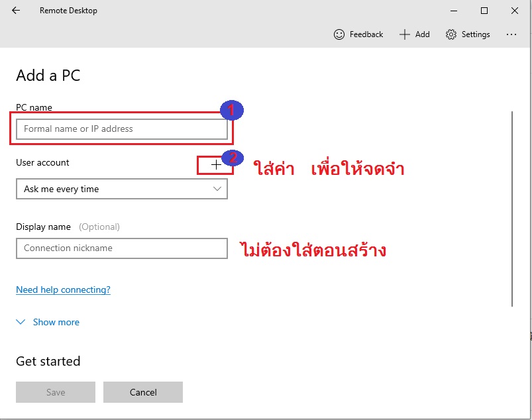Screen dimensions: 532x420
Task: Add a user account with plus icon
Action: coord(216,165)
